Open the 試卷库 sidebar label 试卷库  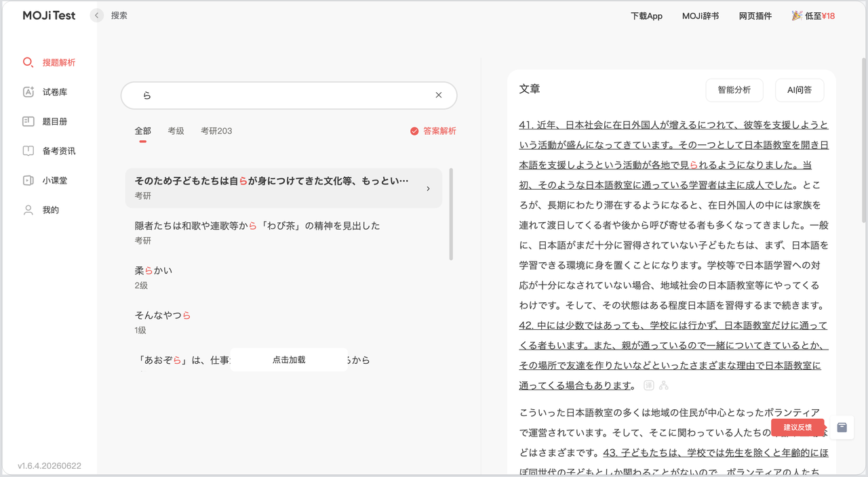tap(55, 92)
